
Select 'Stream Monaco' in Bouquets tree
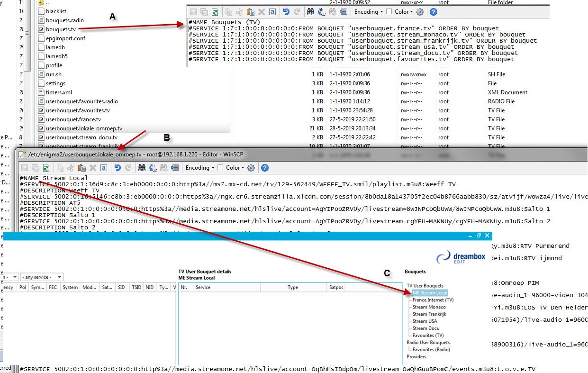[429, 307]
